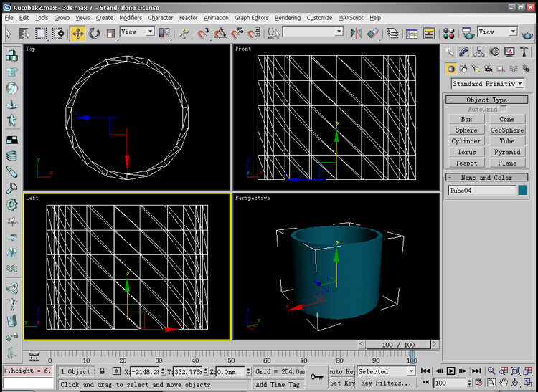This screenshot has width=538, height=392.
Task: Toggle Auto Key animation mode
Action: [x=342, y=372]
